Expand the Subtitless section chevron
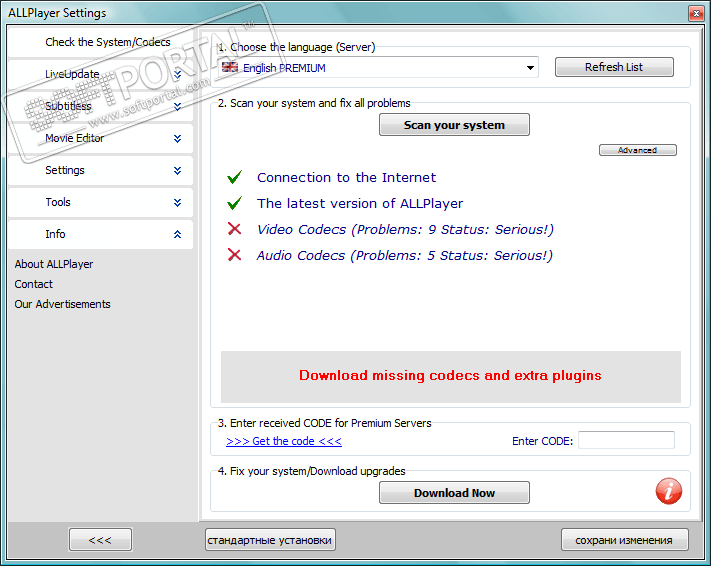Image resolution: width=711 pixels, height=566 pixels. coord(177,107)
